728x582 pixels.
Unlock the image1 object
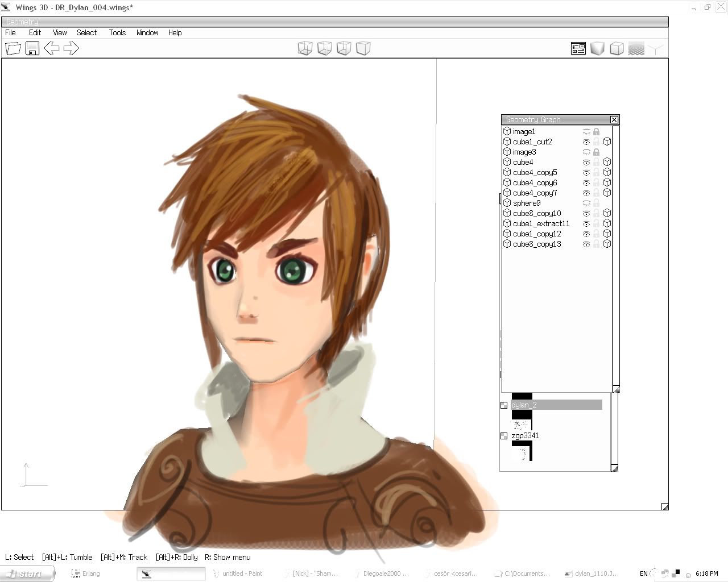596,131
